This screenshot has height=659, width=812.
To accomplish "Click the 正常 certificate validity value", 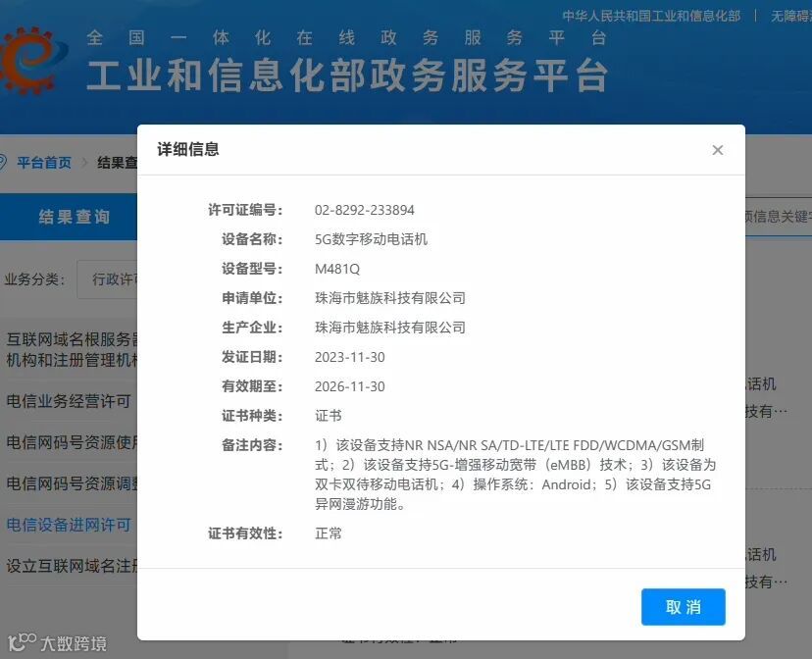I will click(329, 533).
